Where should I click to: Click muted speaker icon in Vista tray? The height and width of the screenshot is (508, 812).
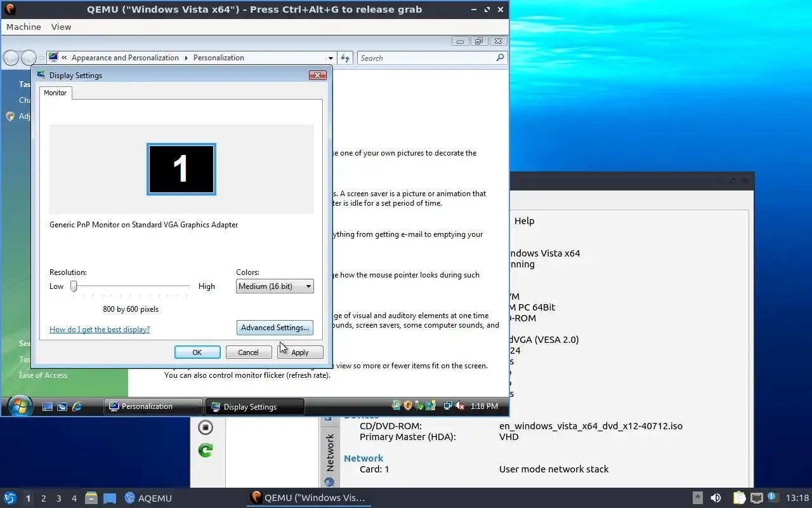(x=460, y=406)
